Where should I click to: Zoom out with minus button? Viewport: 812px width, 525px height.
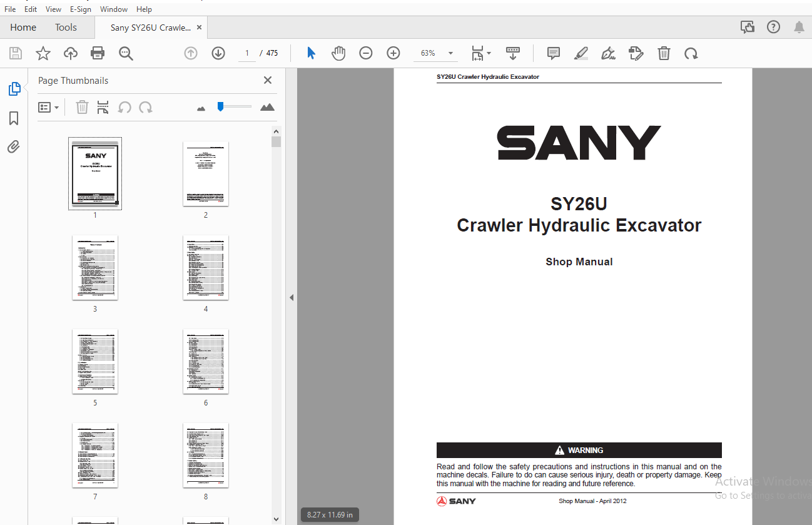[x=366, y=53]
